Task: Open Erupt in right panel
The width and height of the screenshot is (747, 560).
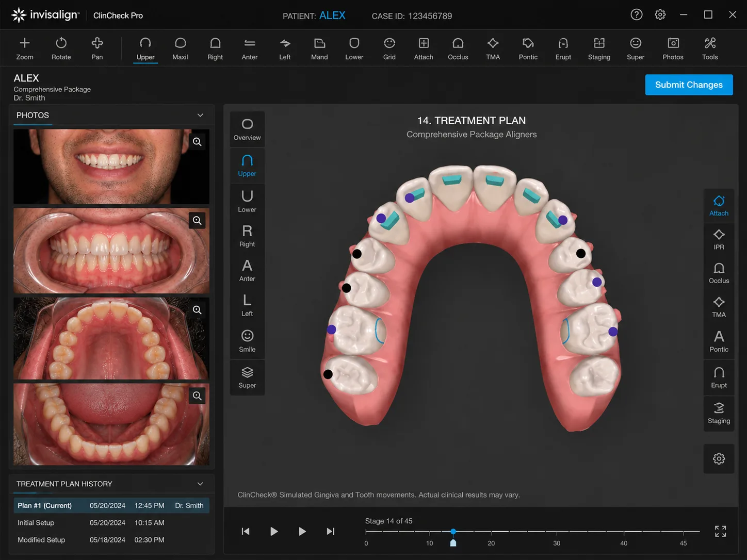Action: pos(719,377)
